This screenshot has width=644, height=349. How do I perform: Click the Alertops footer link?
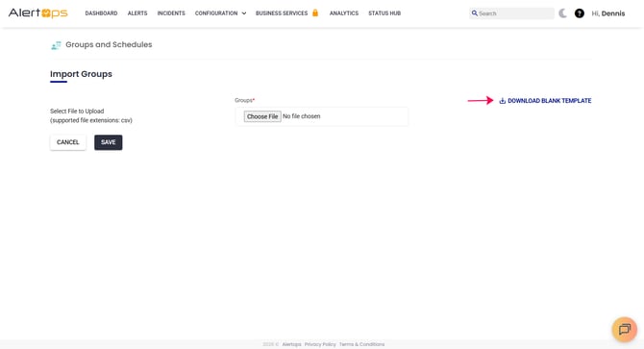click(291, 344)
